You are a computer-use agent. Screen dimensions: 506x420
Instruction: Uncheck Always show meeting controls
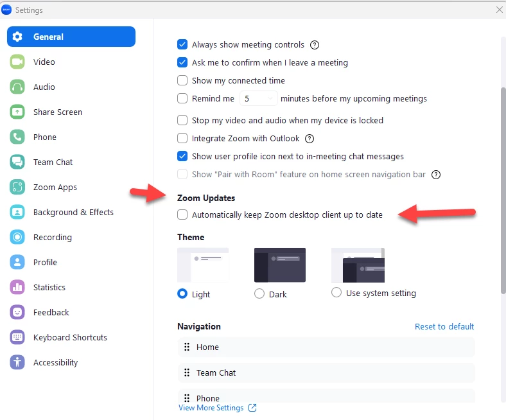182,44
